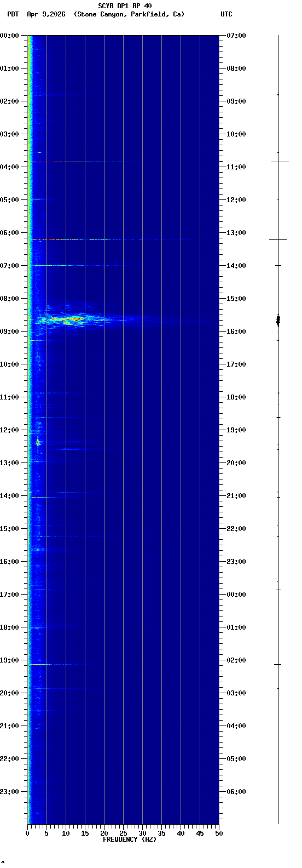Screen dimensions: 302x868
Task: Click the UTC axis label "11:00"
Action: click(x=236, y=167)
